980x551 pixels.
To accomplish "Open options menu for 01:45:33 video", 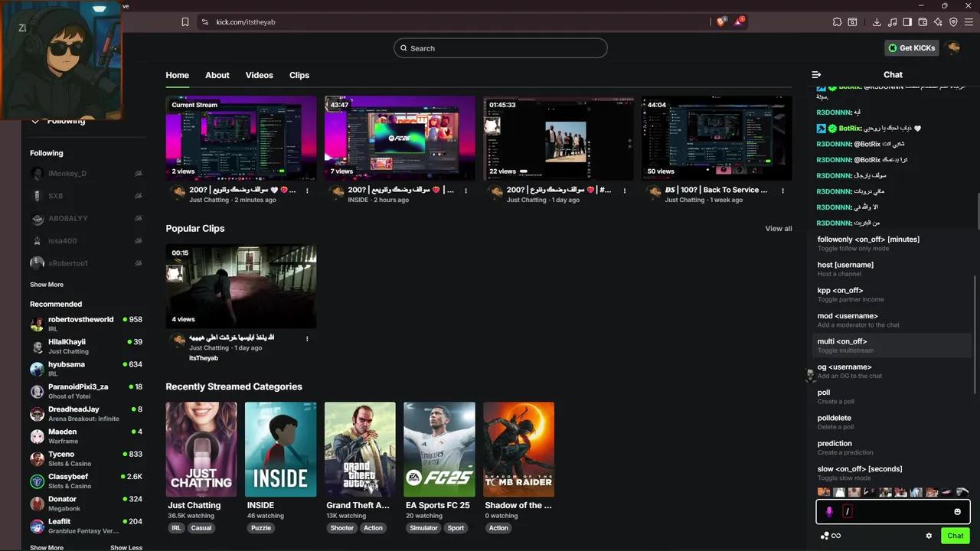I will (x=625, y=191).
